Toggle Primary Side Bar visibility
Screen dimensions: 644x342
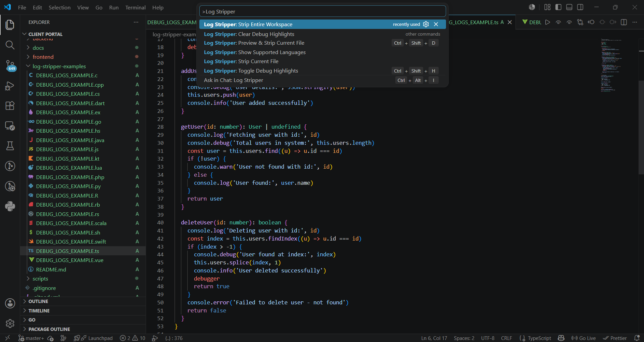point(558,7)
